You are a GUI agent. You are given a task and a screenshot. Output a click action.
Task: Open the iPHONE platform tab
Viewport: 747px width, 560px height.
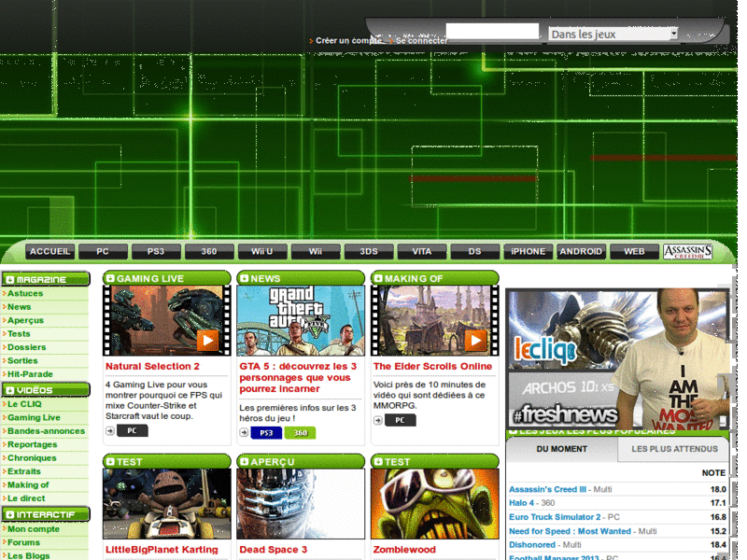coord(529,251)
